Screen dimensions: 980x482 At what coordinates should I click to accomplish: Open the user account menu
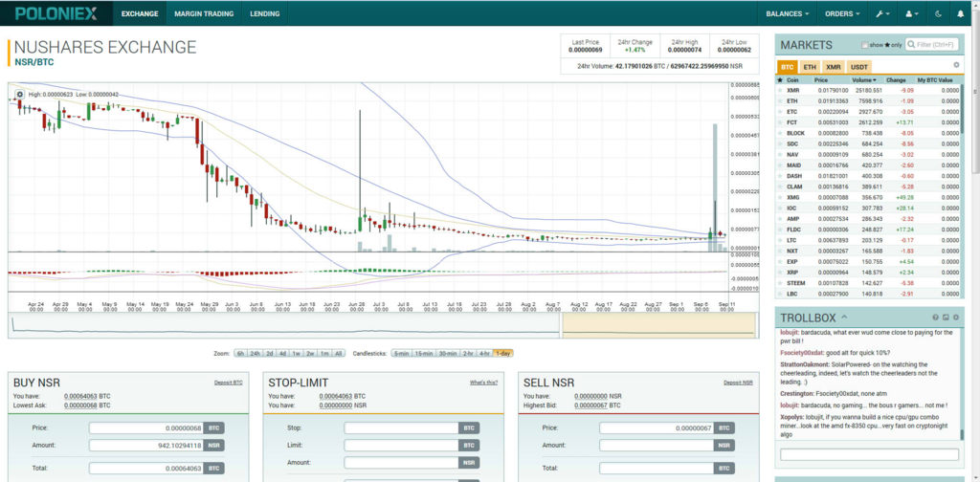(911, 13)
